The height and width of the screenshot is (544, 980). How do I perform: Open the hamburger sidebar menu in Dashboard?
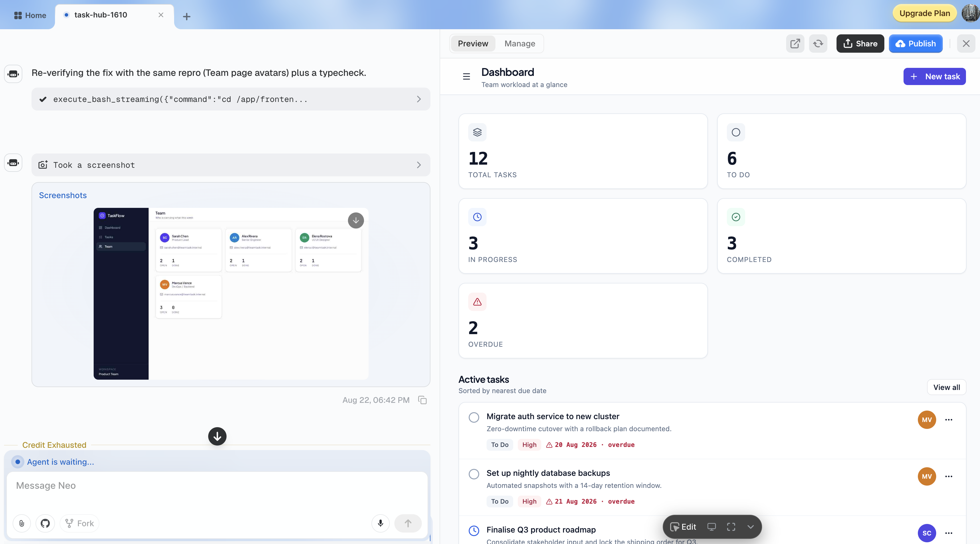[x=467, y=76]
